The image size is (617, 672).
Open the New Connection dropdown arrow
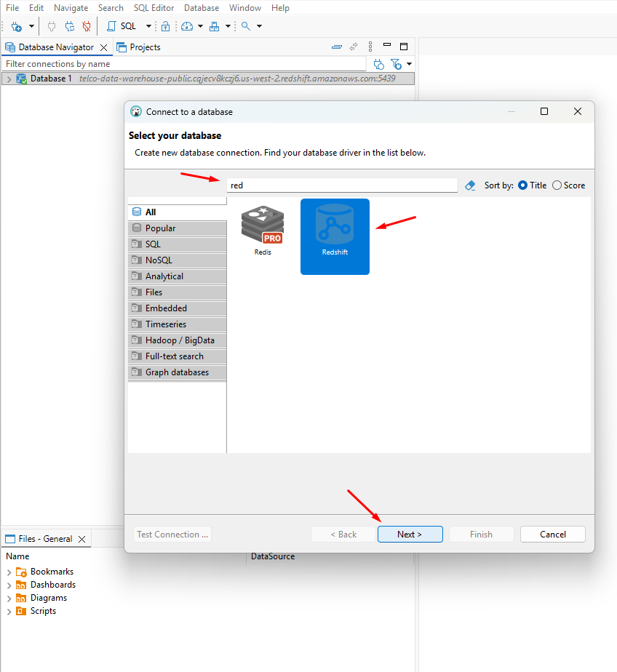point(31,27)
